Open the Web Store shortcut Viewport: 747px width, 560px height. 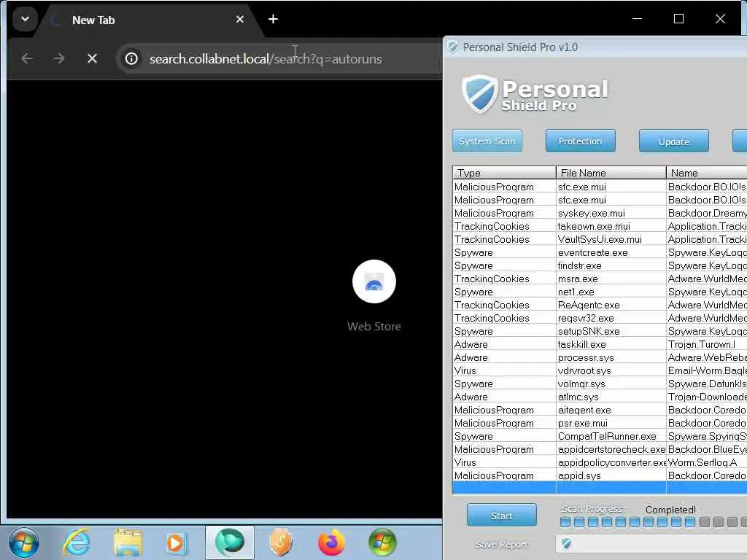374,281
